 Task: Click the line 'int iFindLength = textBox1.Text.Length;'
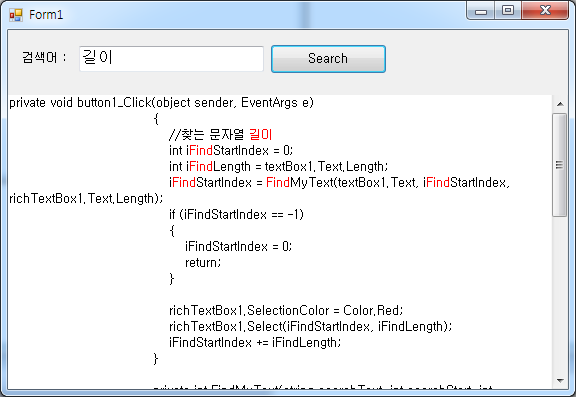(x=278, y=167)
